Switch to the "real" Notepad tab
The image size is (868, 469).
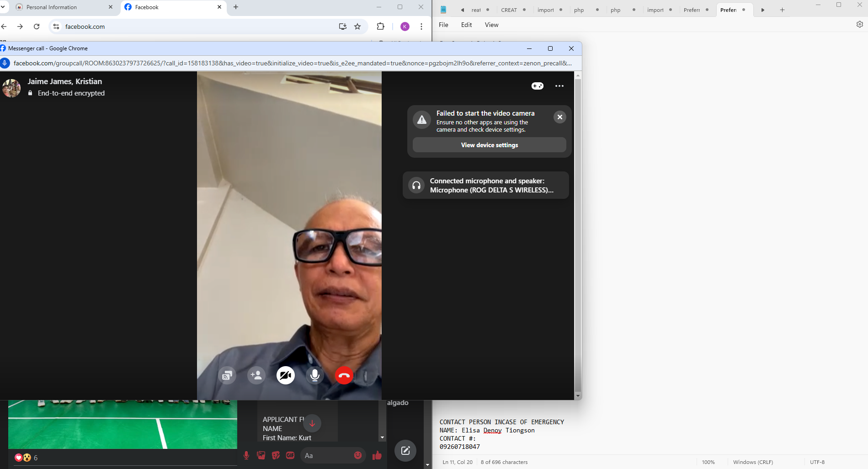(x=476, y=10)
